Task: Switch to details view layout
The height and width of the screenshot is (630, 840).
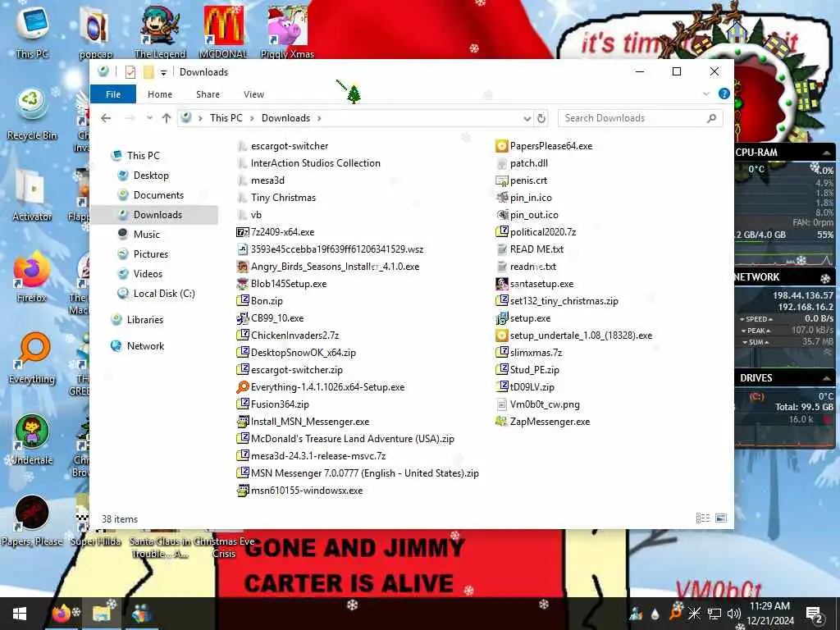Action: [702, 518]
